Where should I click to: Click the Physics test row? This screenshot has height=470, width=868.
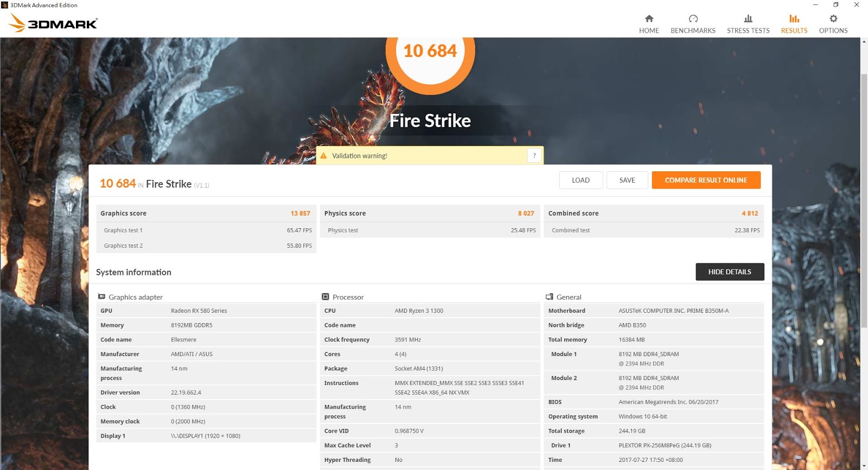tap(430, 230)
